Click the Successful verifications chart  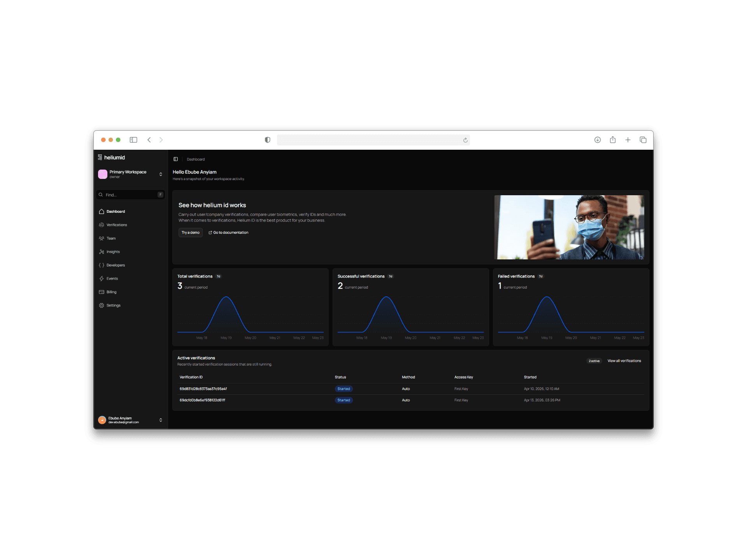[411, 317]
